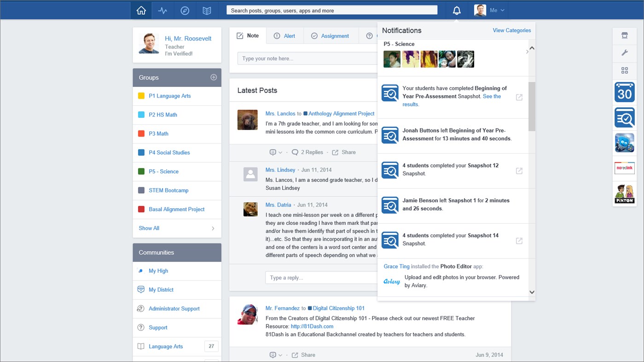
Task: Open the wrench settings icon in the sidebar
Action: (624, 52)
